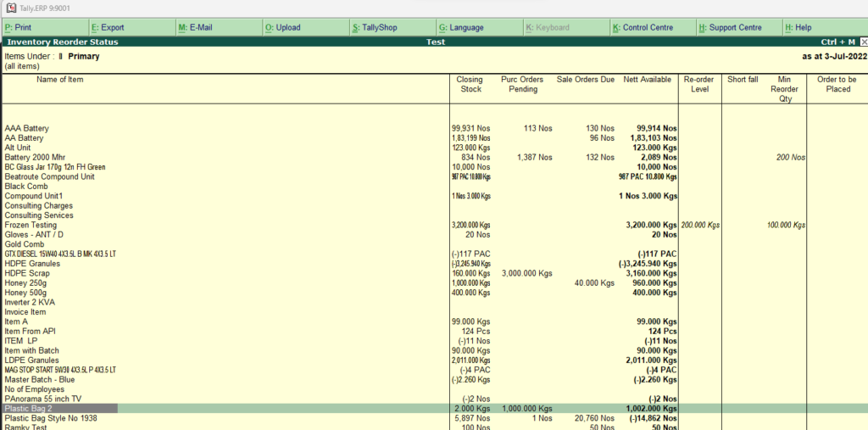Select the Honey 250g item
The height and width of the screenshot is (430, 868).
[25, 283]
